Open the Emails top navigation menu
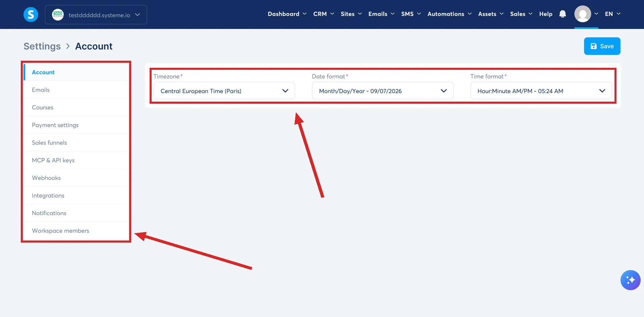The height and width of the screenshot is (317, 644). 381,14
